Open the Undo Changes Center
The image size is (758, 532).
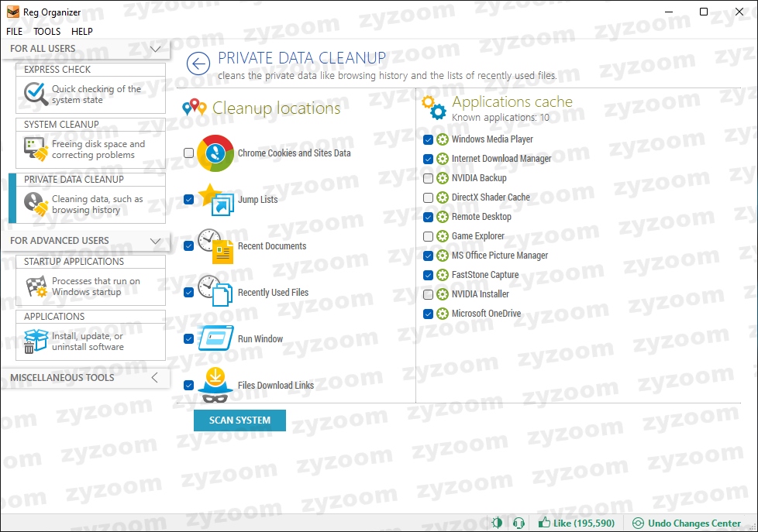tap(687, 523)
